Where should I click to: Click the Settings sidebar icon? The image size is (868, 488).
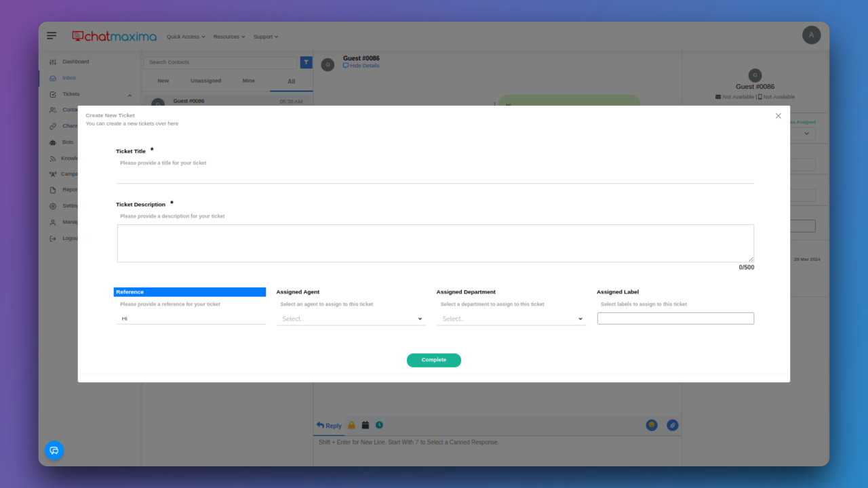click(x=53, y=206)
